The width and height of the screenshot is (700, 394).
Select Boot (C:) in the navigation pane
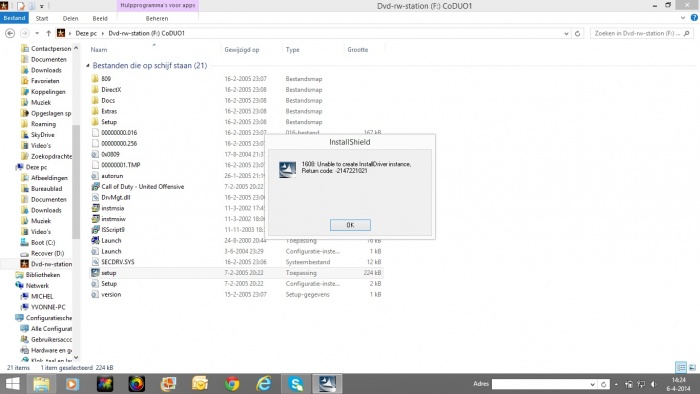click(x=43, y=242)
